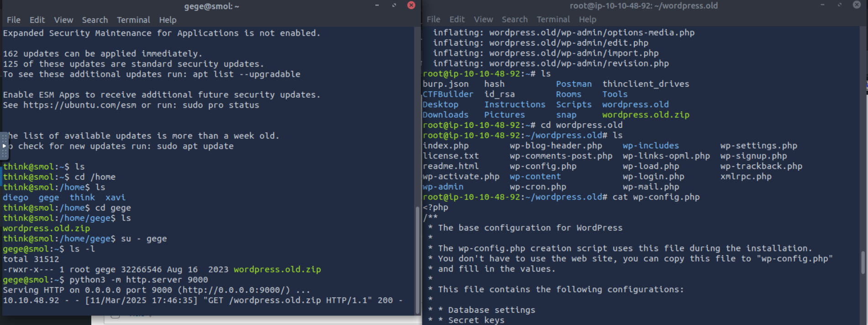Open Search menu in gege@smol terminal
This screenshot has width=868, height=325.
coord(95,20)
